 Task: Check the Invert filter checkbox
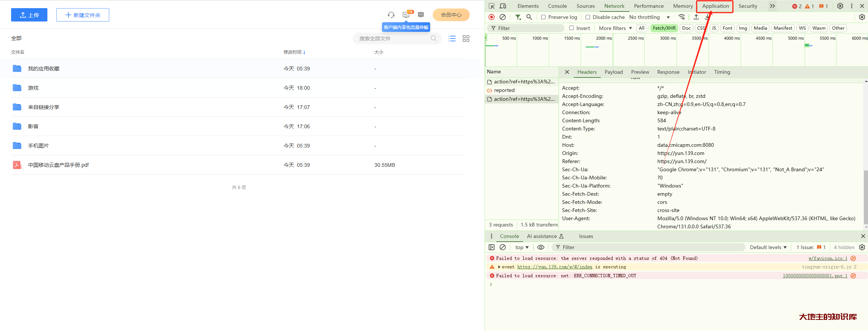572,28
